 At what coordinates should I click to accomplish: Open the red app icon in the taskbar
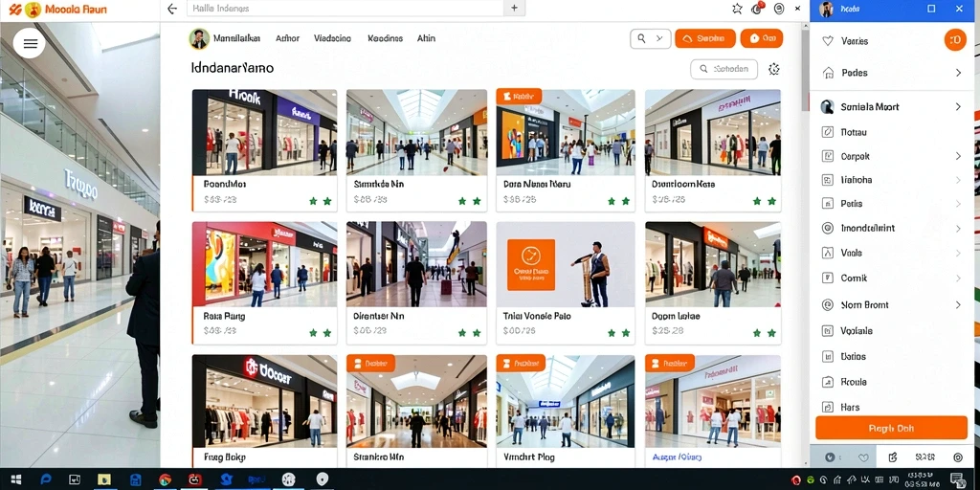pyautogui.click(x=195, y=479)
